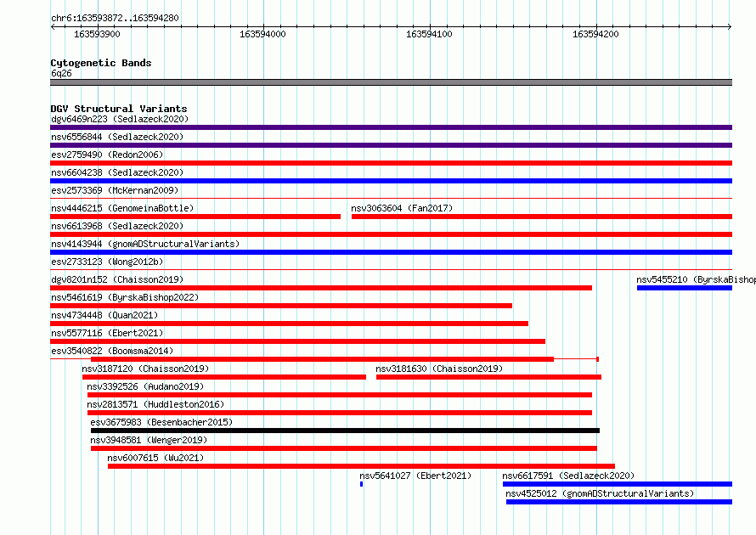Select the blue nsv4143944 variant bar
The width and height of the screenshot is (756, 535).
(391, 252)
